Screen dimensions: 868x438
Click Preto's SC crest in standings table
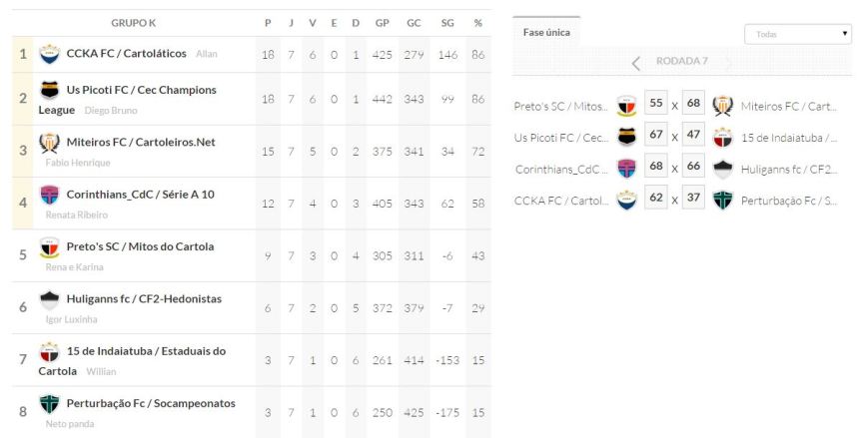[x=49, y=247]
